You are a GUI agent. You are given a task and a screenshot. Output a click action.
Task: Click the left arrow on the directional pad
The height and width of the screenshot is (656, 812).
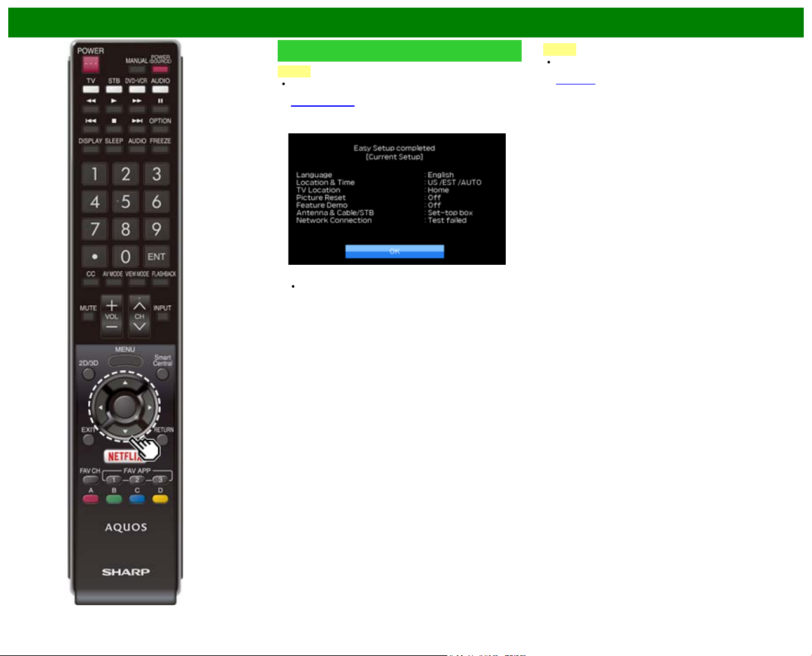coord(100,407)
